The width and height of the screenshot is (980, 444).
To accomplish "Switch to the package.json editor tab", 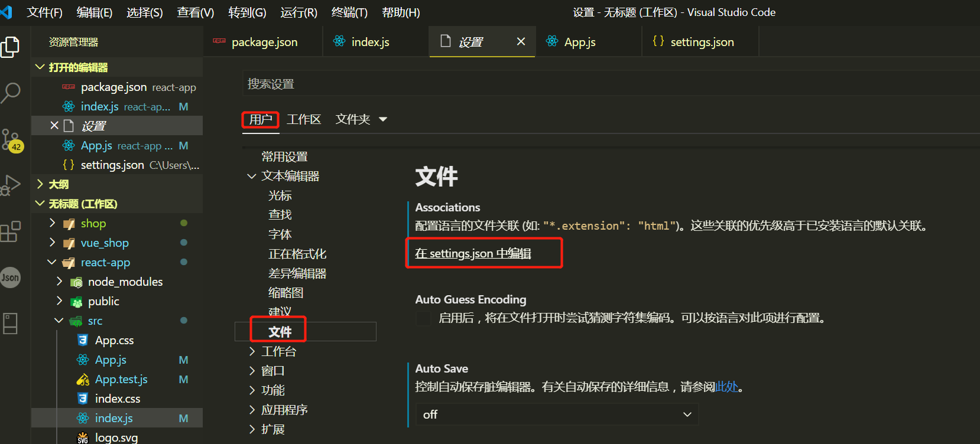I will [x=264, y=41].
